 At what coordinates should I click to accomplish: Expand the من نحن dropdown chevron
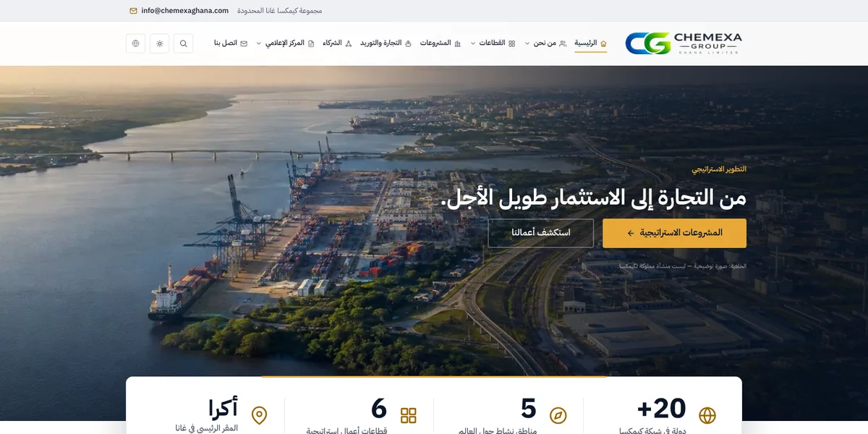point(527,43)
